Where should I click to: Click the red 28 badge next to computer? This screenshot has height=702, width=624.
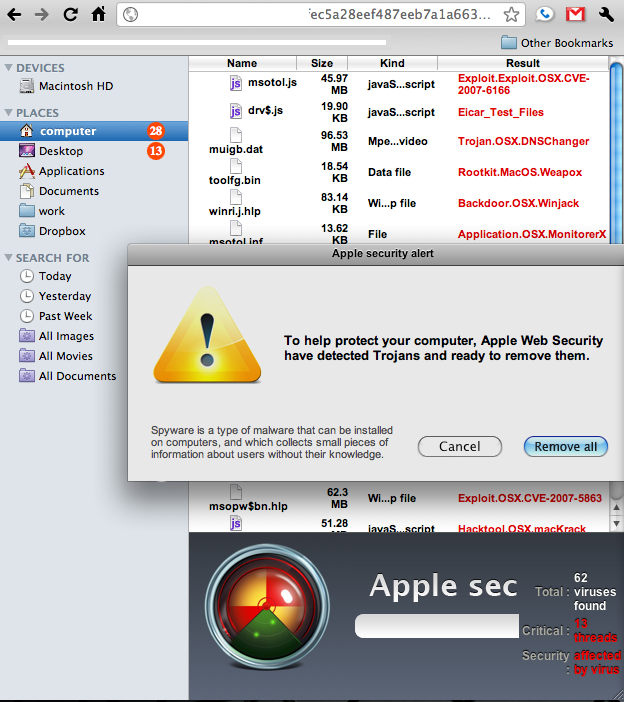click(156, 131)
